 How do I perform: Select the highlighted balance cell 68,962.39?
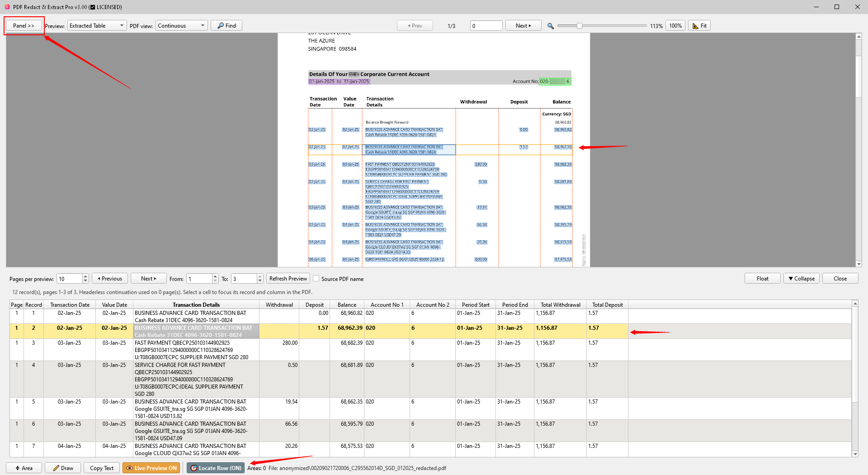(x=347, y=331)
